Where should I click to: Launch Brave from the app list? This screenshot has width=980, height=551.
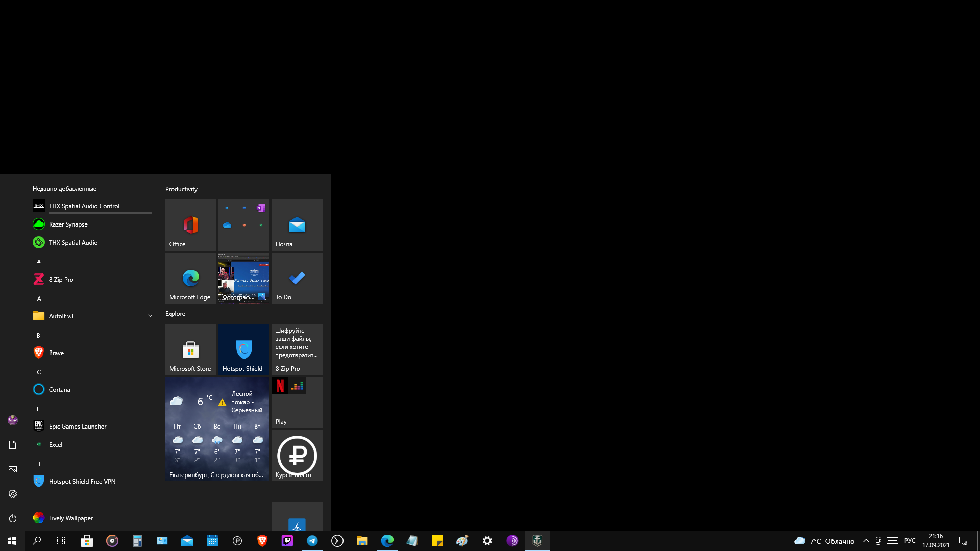[x=56, y=353]
